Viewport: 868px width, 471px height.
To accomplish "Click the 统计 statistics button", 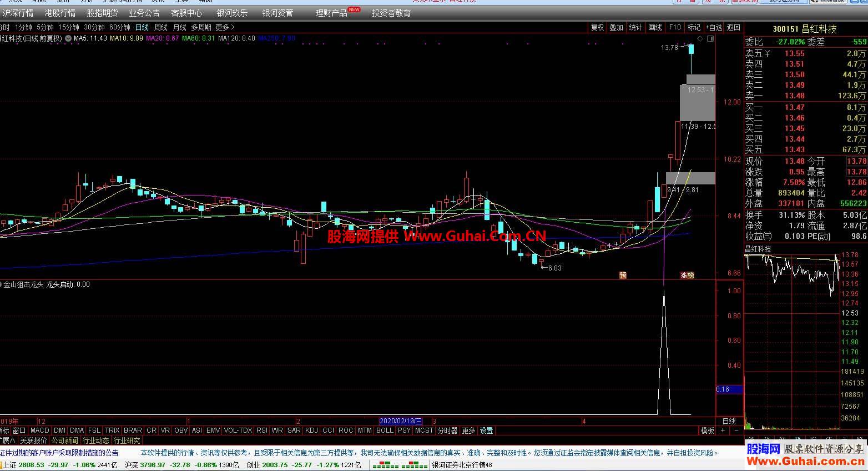I will pos(636,27).
